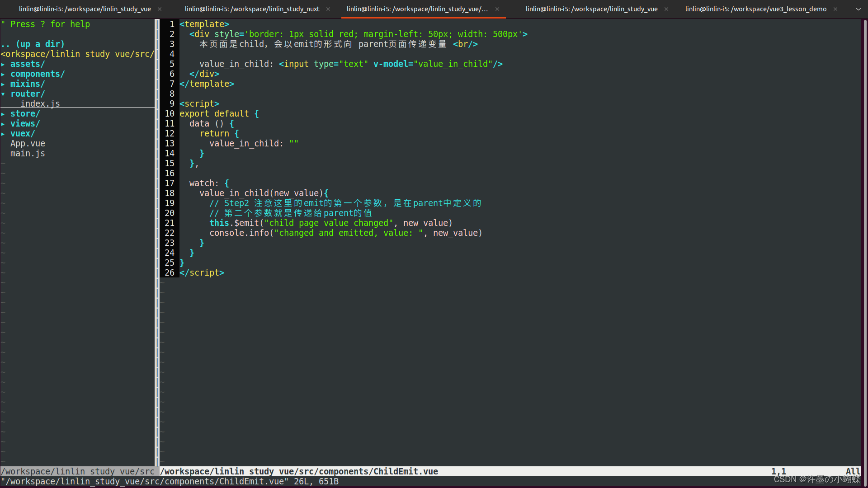This screenshot has width=868, height=488.
Task: Open App.vue in the NERDTree panel
Action: (x=28, y=144)
